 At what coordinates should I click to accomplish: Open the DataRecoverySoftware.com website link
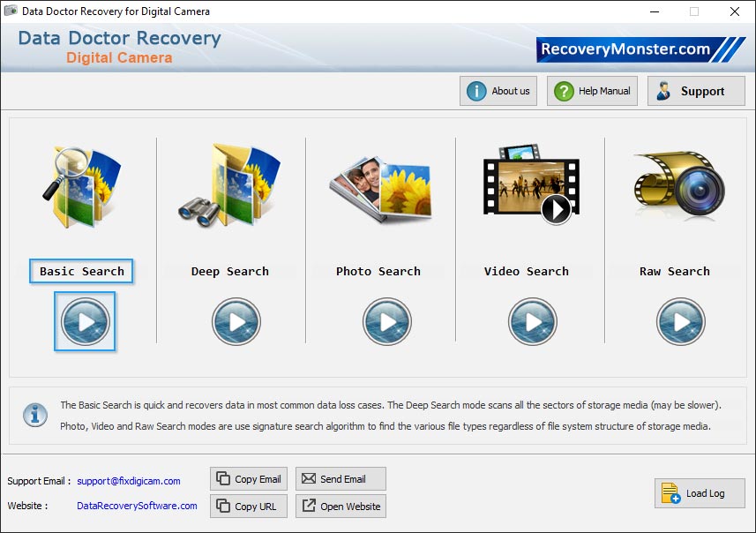[x=137, y=506]
